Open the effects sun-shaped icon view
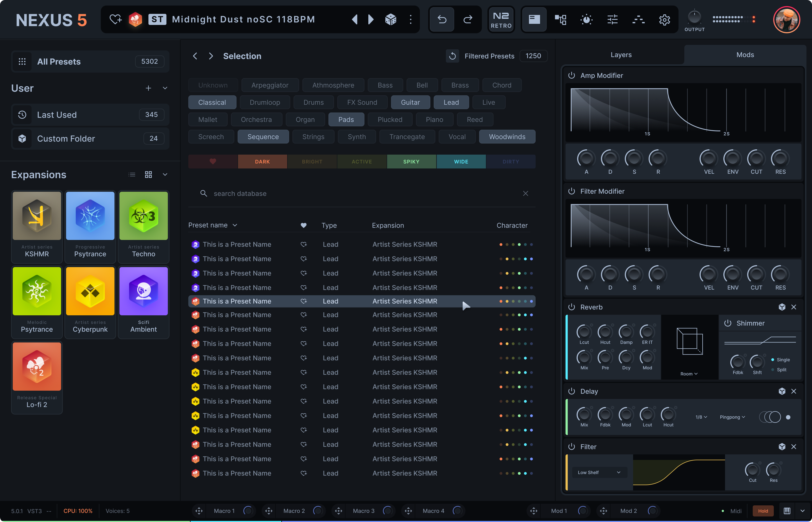Image resolution: width=812 pixels, height=522 pixels. pos(586,19)
